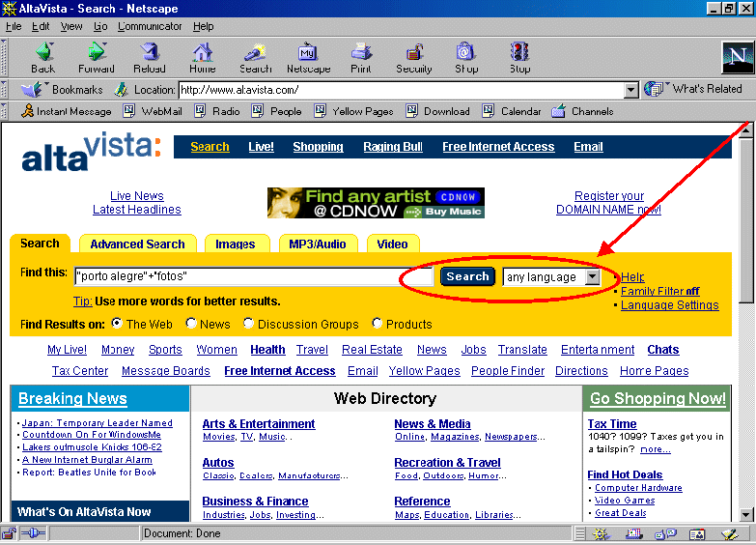Open the Download shortcut

click(x=437, y=111)
